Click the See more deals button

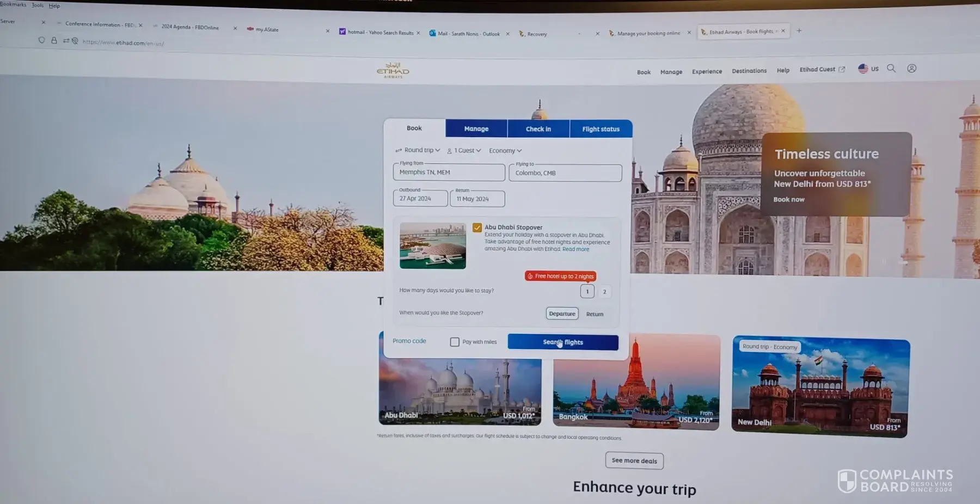tap(634, 460)
